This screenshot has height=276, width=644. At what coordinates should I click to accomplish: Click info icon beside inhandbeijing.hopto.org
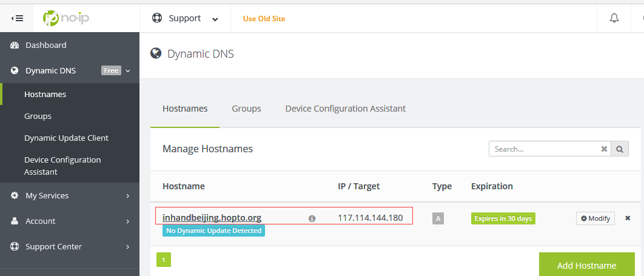coord(312,218)
